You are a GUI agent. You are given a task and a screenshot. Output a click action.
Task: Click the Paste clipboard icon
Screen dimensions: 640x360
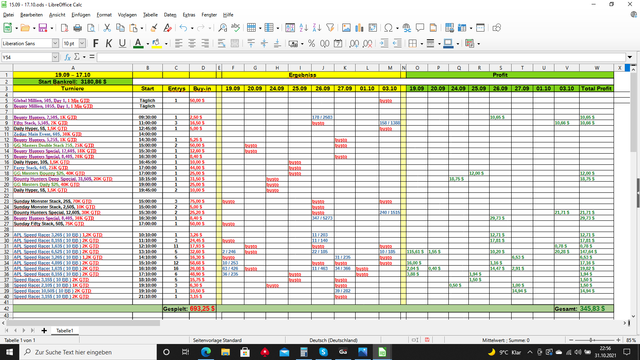pos(133,28)
